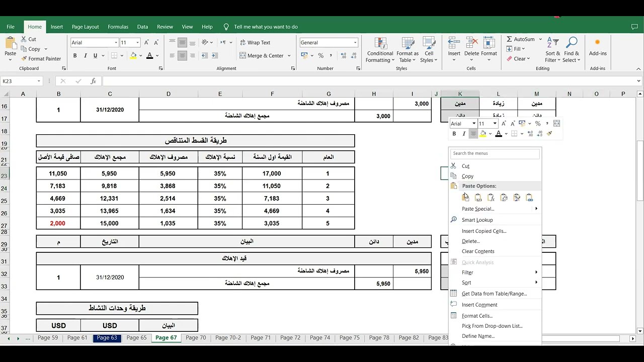The height and width of the screenshot is (362, 644).
Task: Decrease font size in ribbon Font group
Action: click(x=156, y=43)
